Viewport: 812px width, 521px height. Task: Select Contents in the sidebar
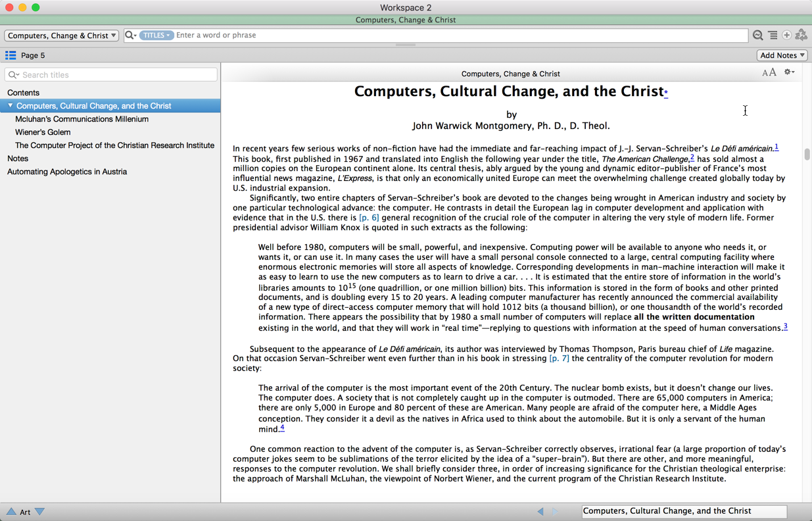tap(23, 93)
